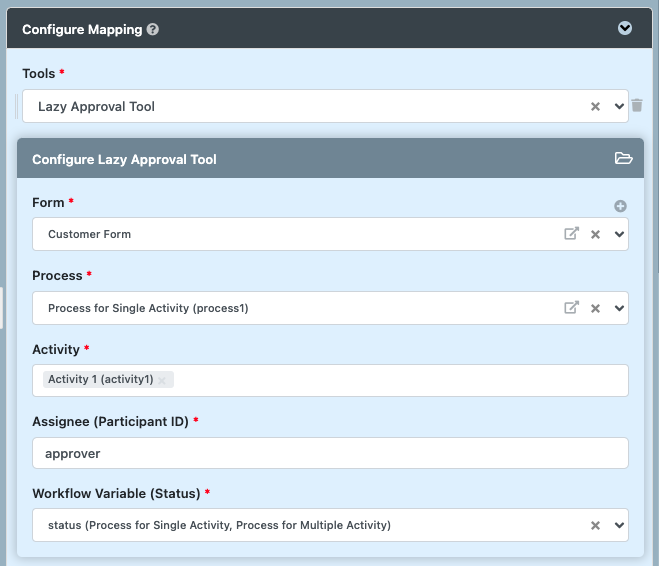Open the Tools dropdown arrow
Screen dimensions: 659x566
pos(618,106)
